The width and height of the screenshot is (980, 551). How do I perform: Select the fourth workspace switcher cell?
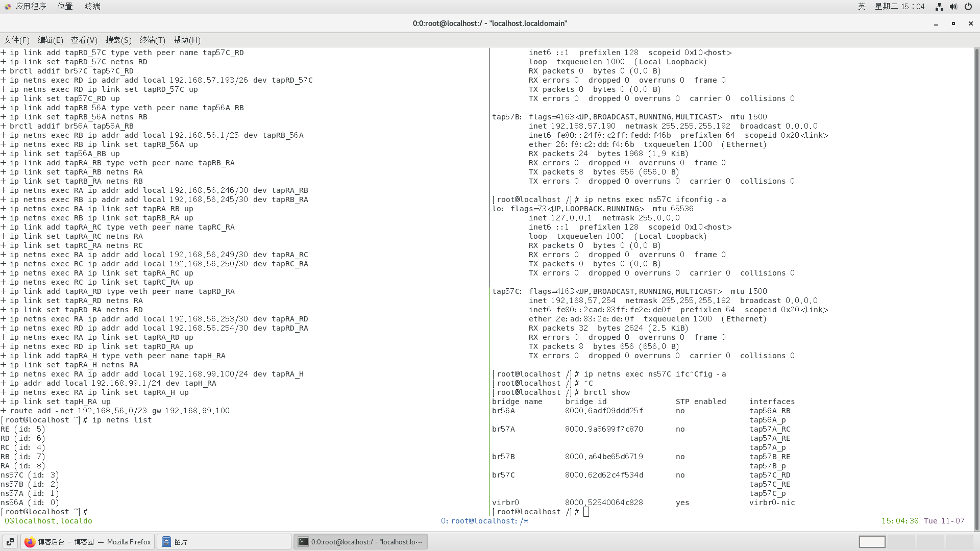[959, 542]
